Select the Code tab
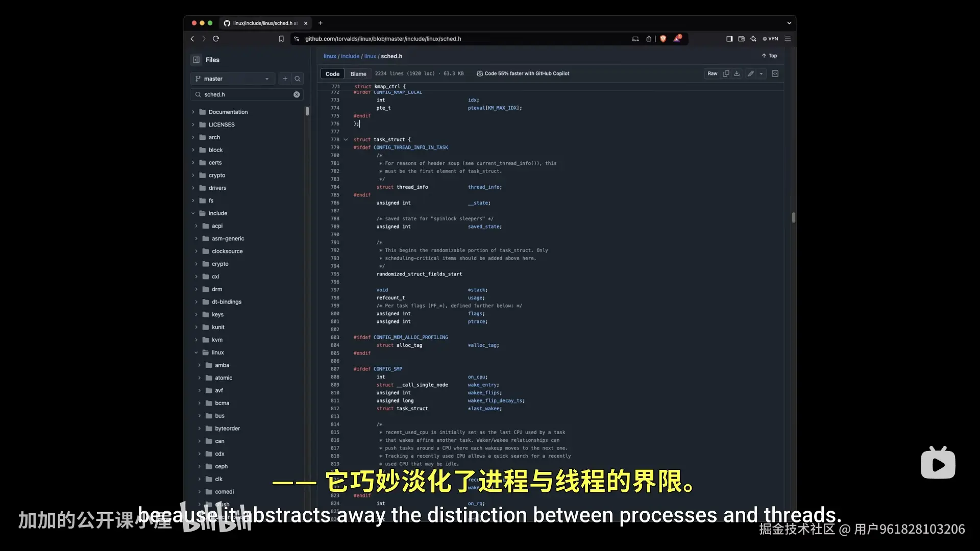Viewport: 980px width, 551px height. click(x=332, y=73)
